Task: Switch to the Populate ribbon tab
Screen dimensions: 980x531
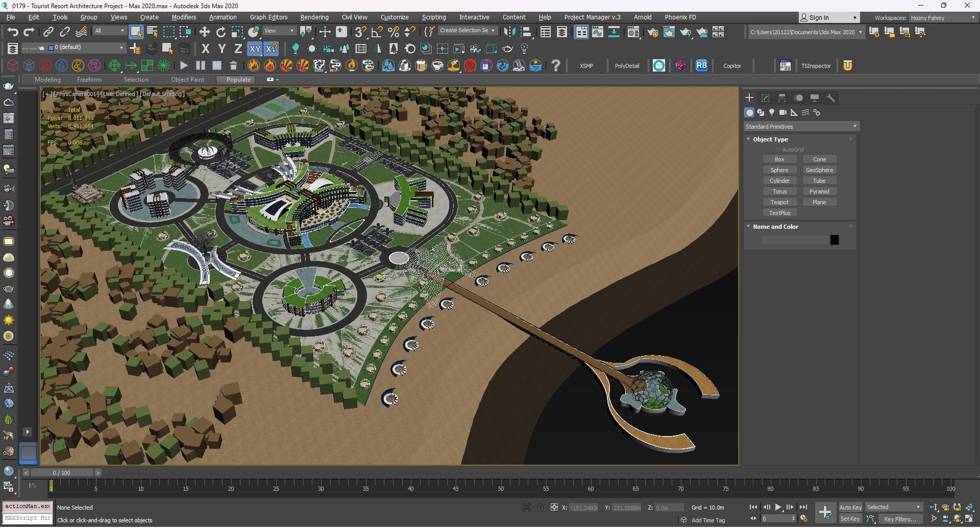Action: click(236, 79)
